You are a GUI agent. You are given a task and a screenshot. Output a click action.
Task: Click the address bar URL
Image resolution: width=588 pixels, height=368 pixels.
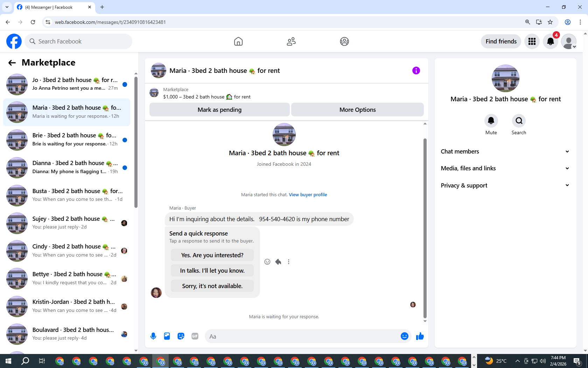(x=110, y=22)
